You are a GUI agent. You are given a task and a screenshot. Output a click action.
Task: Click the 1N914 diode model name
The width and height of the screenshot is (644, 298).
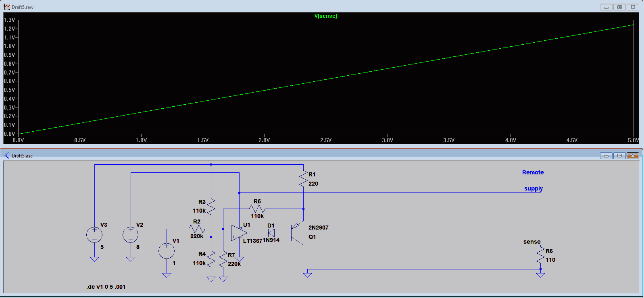(271, 240)
